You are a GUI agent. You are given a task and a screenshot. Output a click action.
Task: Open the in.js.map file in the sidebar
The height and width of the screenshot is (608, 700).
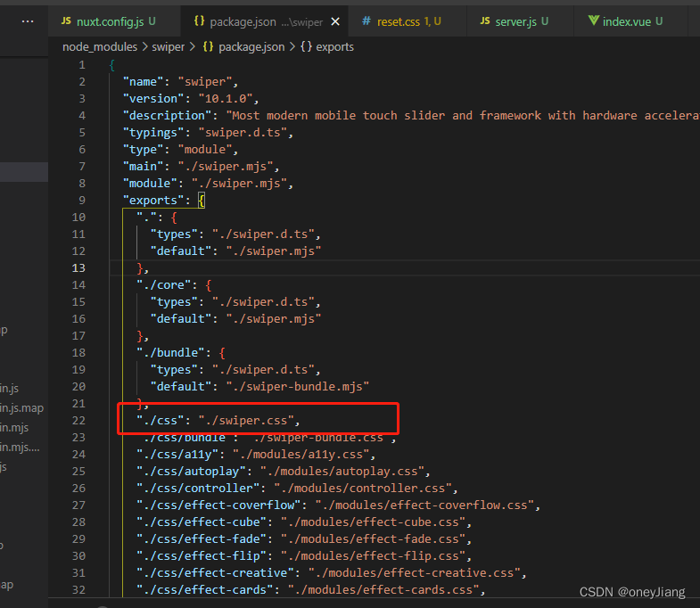[x=22, y=408]
